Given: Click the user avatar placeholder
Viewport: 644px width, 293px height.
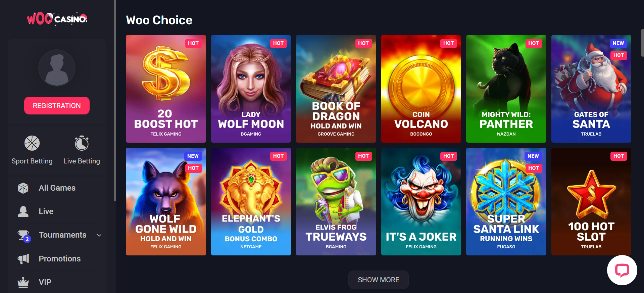Looking at the screenshot, I should pos(57,68).
